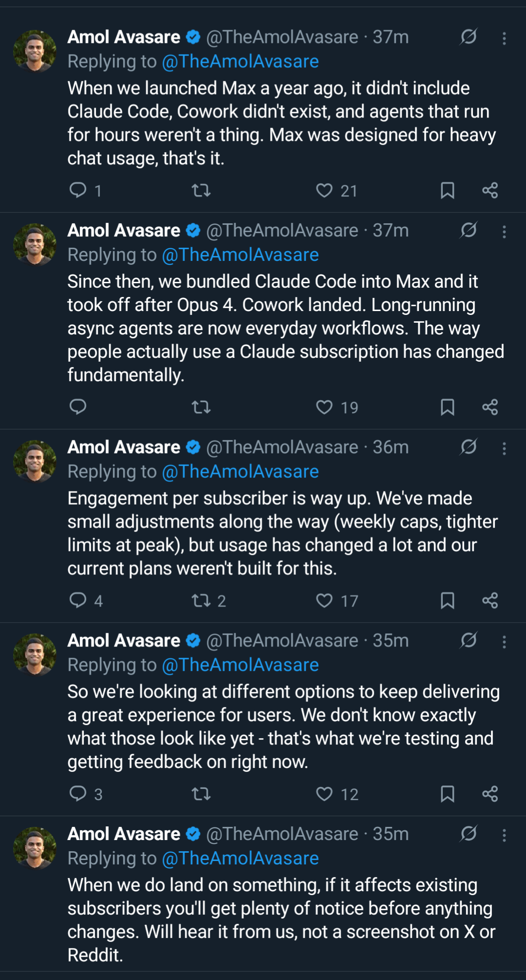Repost the "Since then, we bundled" tweet
Viewport: 526px width, 980px height.
coord(201,407)
